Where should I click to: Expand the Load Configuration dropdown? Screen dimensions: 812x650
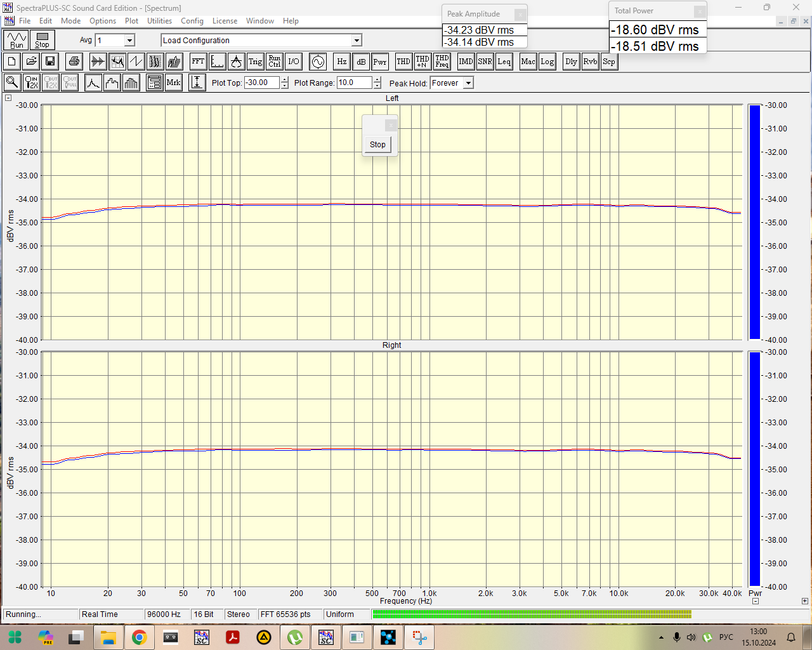tap(357, 41)
